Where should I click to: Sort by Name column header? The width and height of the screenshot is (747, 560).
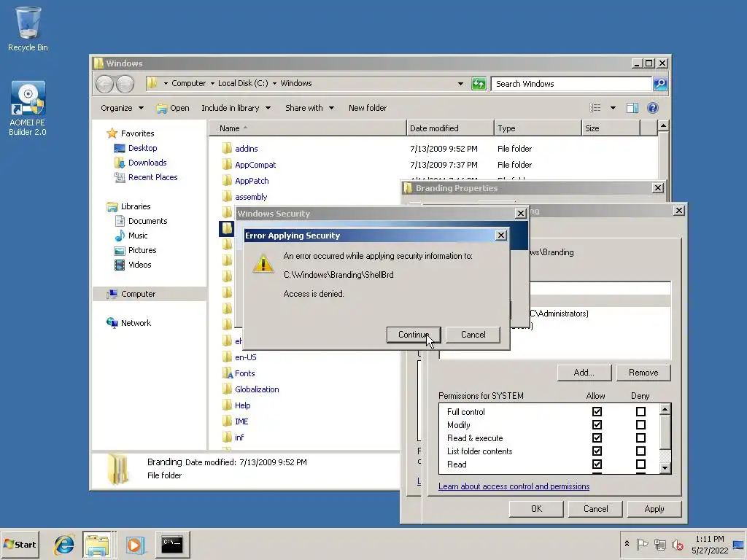click(x=308, y=128)
